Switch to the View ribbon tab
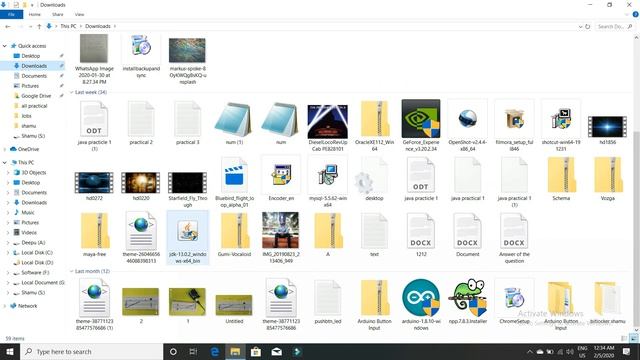This screenshot has width=640, height=360. click(x=80, y=14)
